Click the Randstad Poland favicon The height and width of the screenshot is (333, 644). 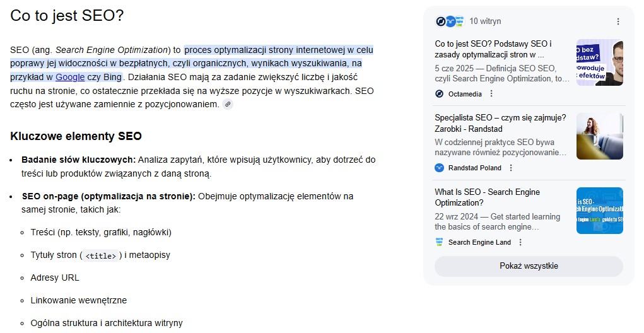(x=440, y=168)
